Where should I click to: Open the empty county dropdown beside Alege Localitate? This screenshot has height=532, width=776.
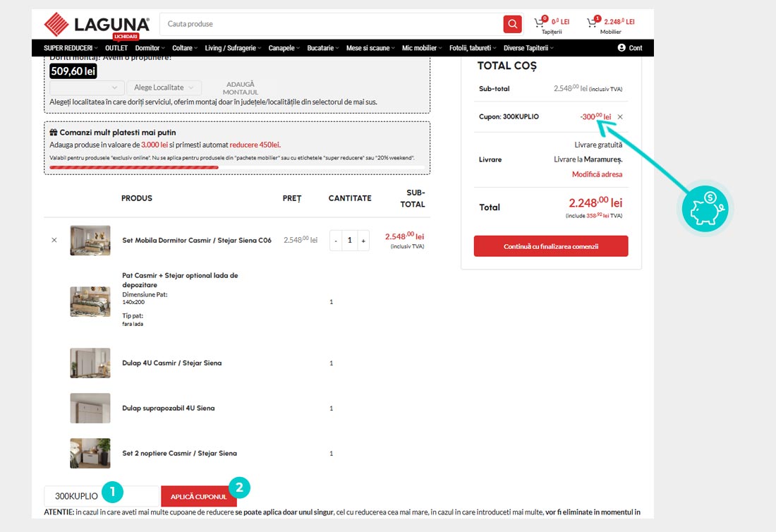pos(87,87)
